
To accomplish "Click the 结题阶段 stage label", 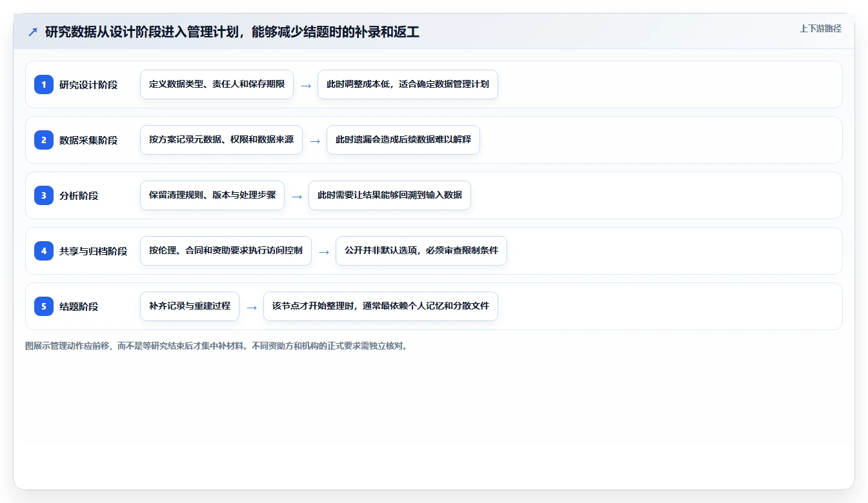I will (79, 306).
